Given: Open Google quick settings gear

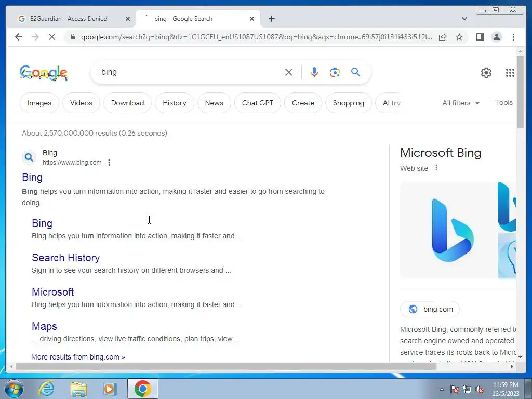Looking at the screenshot, I should click(x=486, y=73).
